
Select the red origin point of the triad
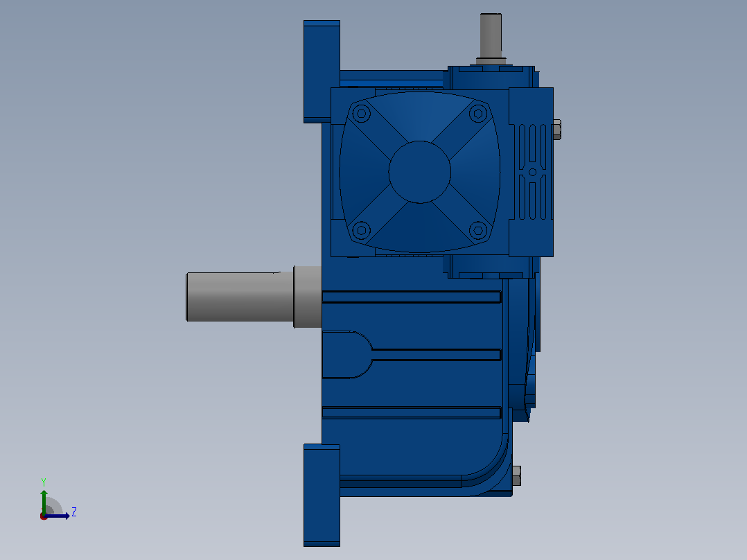(44, 516)
